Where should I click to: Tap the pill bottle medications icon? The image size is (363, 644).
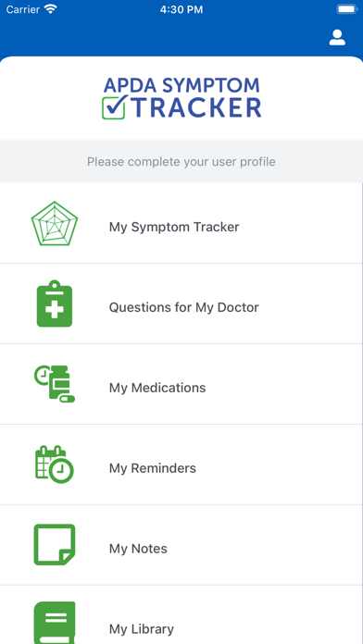(x=55, y=384)
